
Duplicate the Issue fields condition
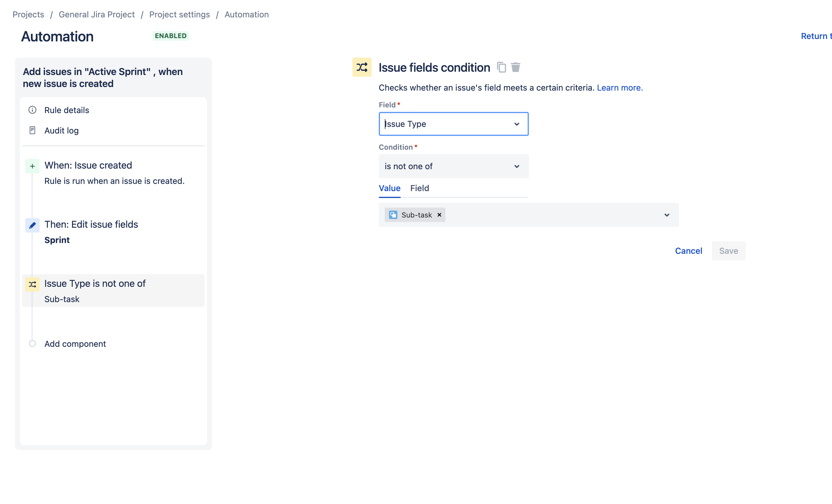pyautogui.click(x=502, y=67)
